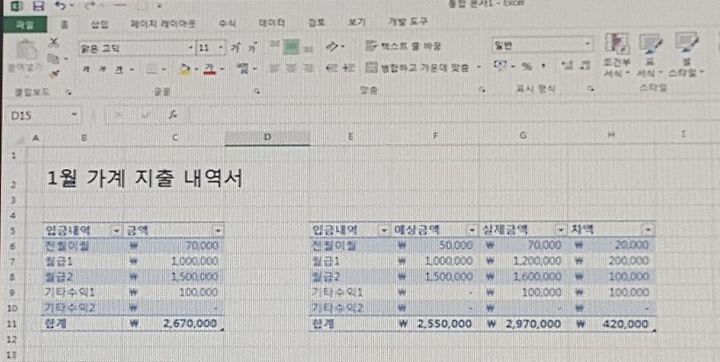Toggle bold formatting
This screenshot has width=720, height=362.
pyautogui.click(x=86, y=70)
